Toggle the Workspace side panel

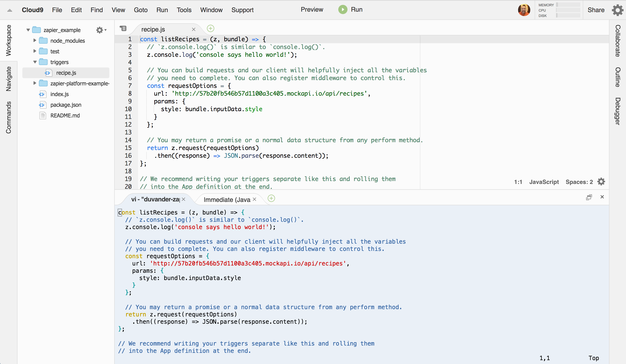(x=9, y=40)
